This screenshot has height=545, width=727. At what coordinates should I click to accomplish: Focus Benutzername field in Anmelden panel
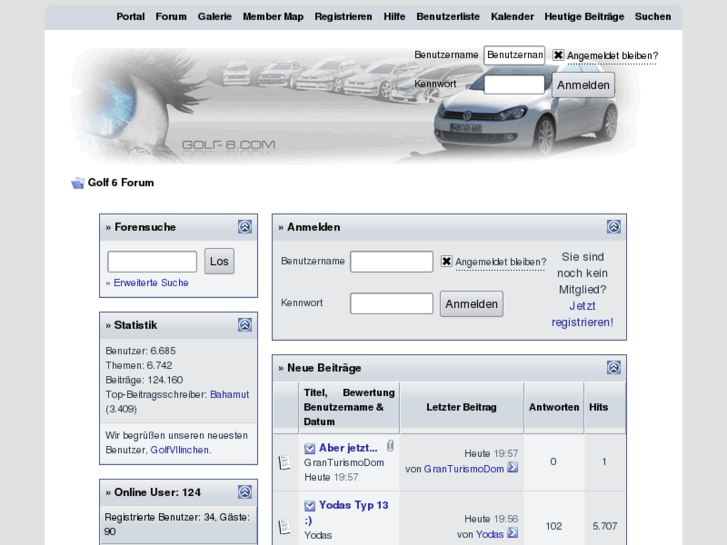[x=392, y=262]
